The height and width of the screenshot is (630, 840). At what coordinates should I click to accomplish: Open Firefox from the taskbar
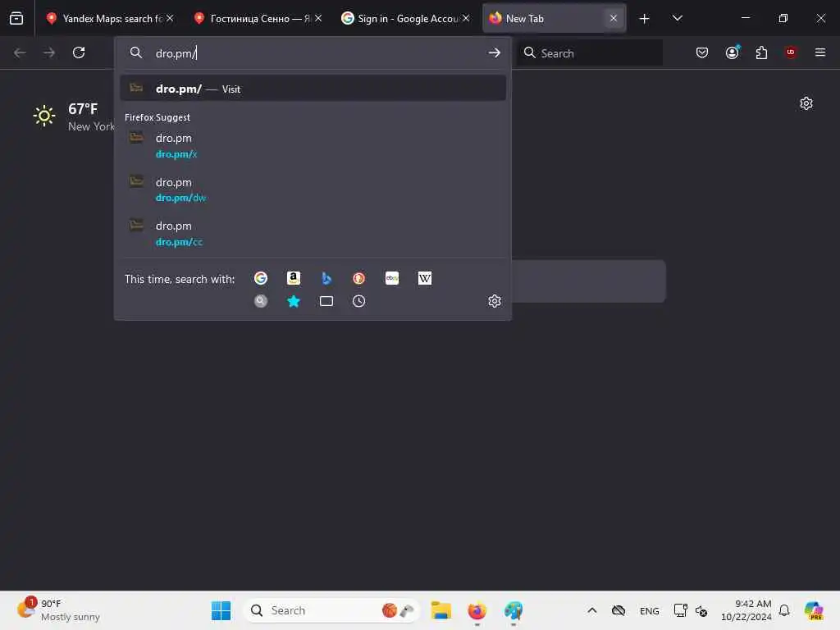[477, 610]
